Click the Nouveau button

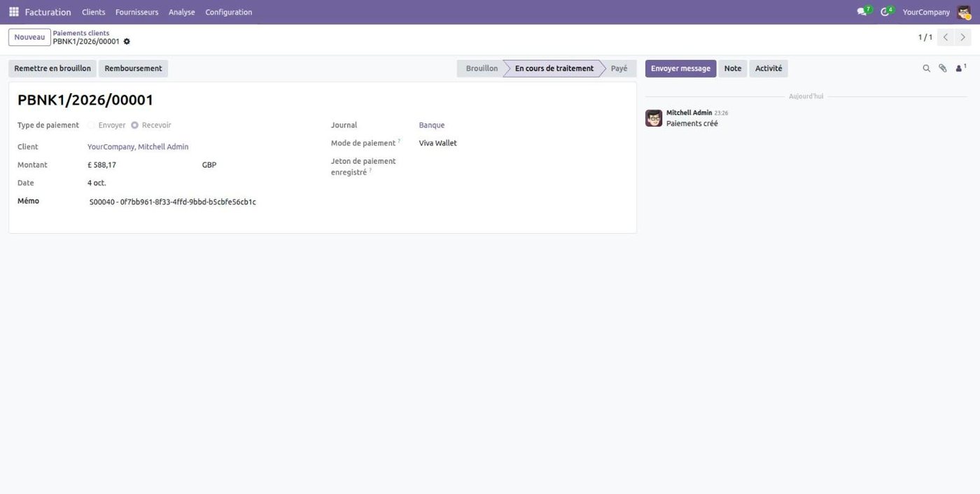[29, 37]
